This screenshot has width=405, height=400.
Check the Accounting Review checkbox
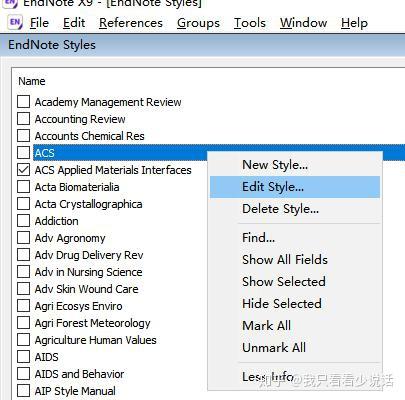(x=23, y=119)
